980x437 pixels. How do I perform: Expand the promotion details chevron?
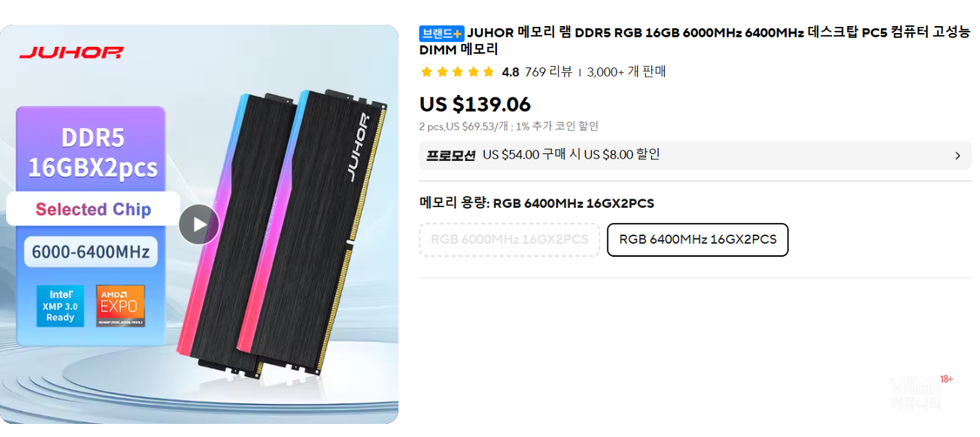click(957, 156)
